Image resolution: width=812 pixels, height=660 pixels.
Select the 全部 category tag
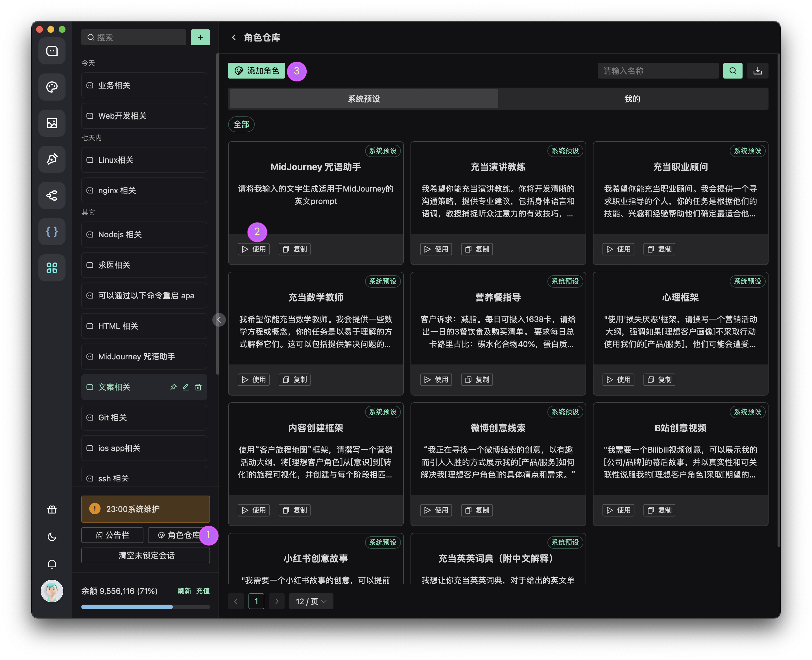[x=241, y=124]
